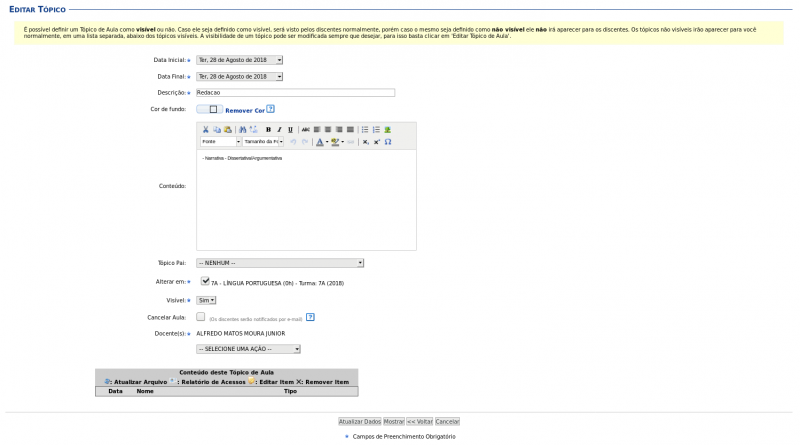Click the Remover Cor link
Image resolution: width=800 pixels, height=445 pixels.
click(x=245, y=110)
